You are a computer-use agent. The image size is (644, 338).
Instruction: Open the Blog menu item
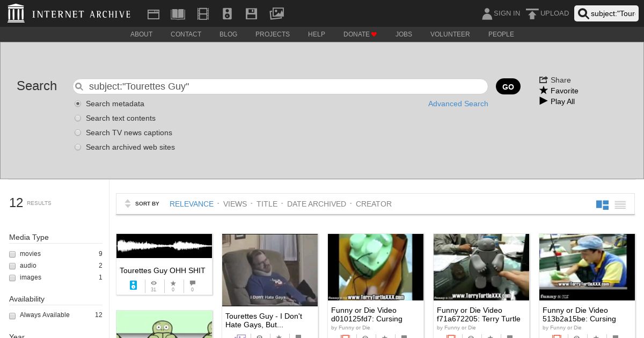[228, 34]
